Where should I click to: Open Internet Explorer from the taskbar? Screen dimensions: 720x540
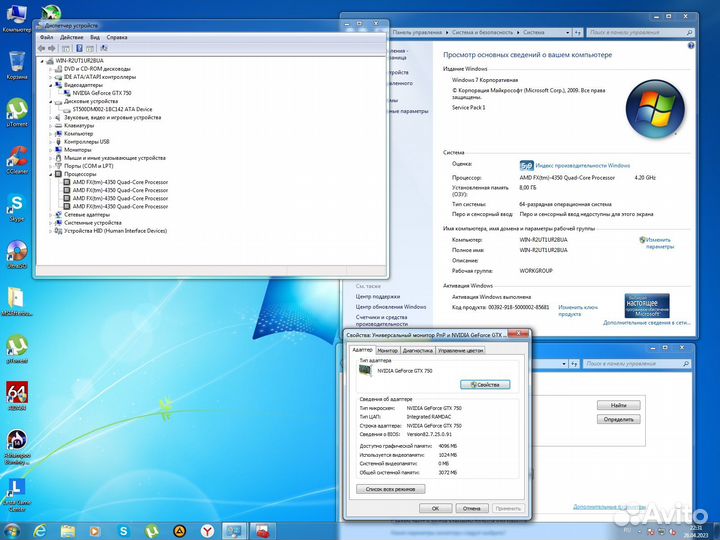click(x=41, y=530)
